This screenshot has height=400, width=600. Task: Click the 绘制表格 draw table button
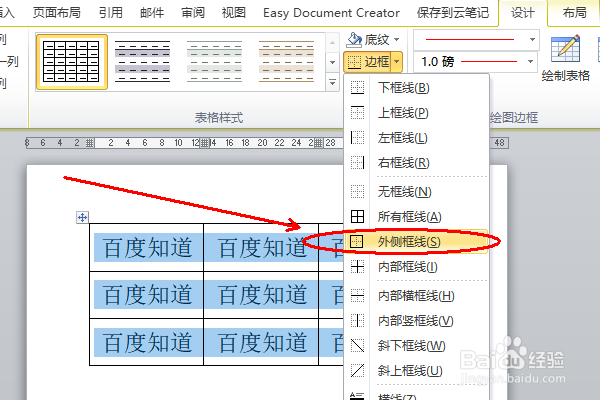pos(566,57)
